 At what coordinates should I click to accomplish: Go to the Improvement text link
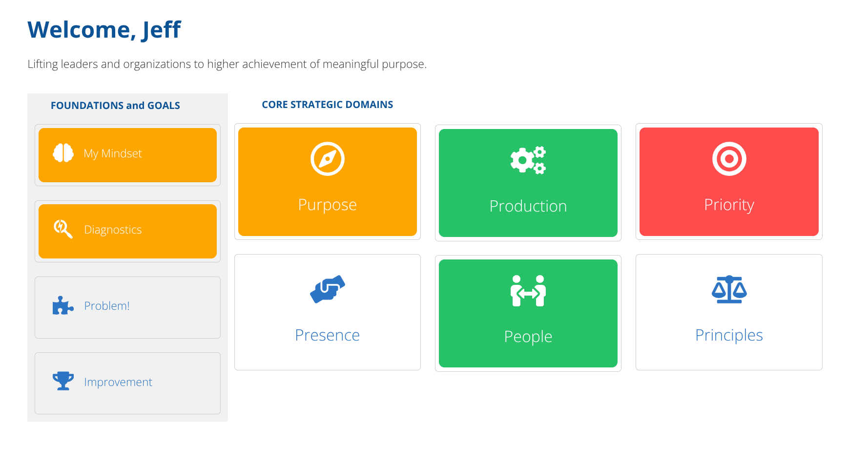coord(118,382)
